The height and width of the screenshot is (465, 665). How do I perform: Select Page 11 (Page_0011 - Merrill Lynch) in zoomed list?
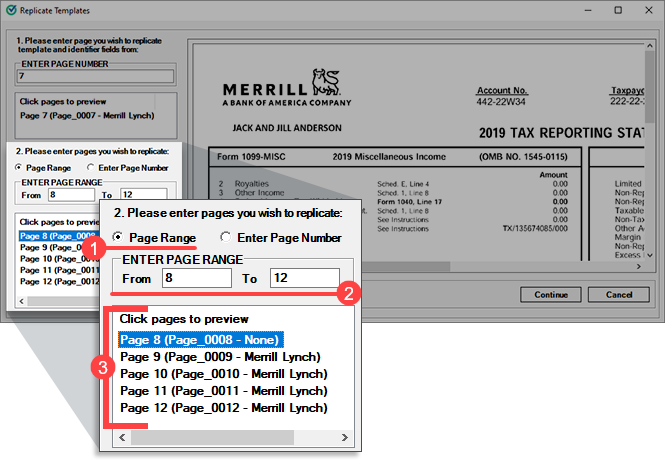pyautogui.click(x=224, y=391)
